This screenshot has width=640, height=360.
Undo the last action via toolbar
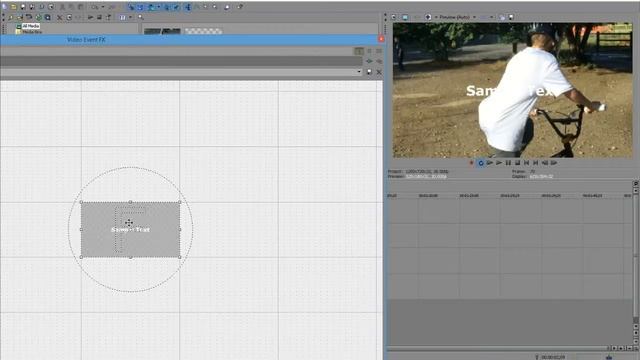pos(94,7)
